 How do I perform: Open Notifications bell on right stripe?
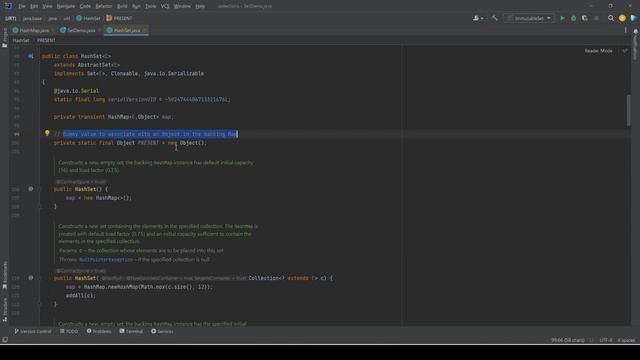636,31
